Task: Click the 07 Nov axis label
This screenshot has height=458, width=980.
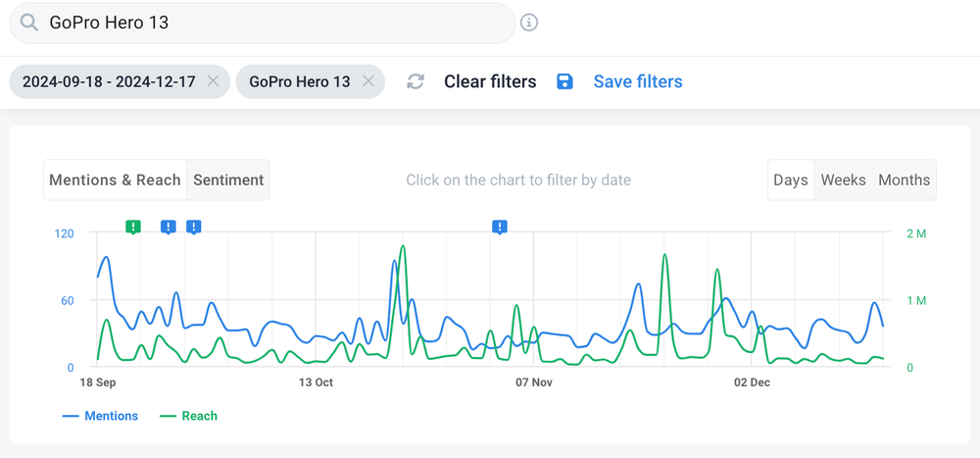Action: coord(534,382)
